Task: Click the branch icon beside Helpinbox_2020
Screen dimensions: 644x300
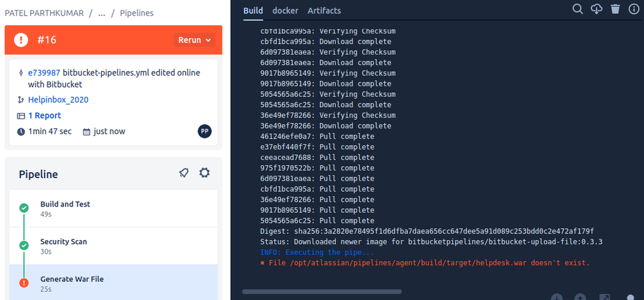Action: click(x=21, y=100)
